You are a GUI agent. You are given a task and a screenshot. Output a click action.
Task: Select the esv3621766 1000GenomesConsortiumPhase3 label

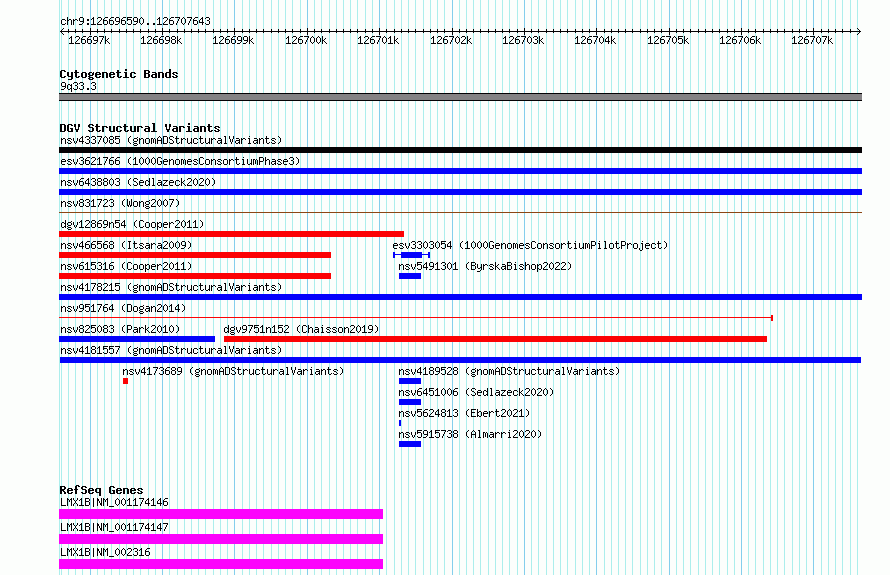pyautogui.click(x=180, y=161)
